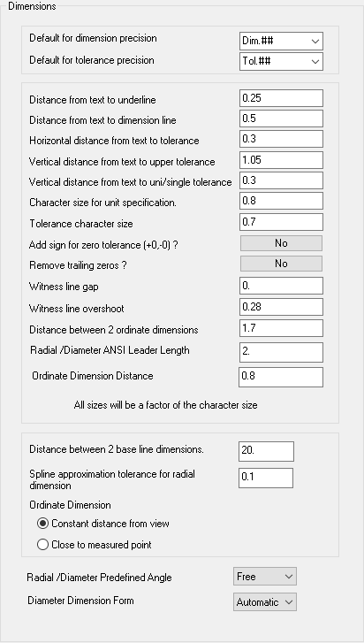This screenshot has height=643, width=364.
Task: Click the Tolerance character size field
Action: pos(281,222)
